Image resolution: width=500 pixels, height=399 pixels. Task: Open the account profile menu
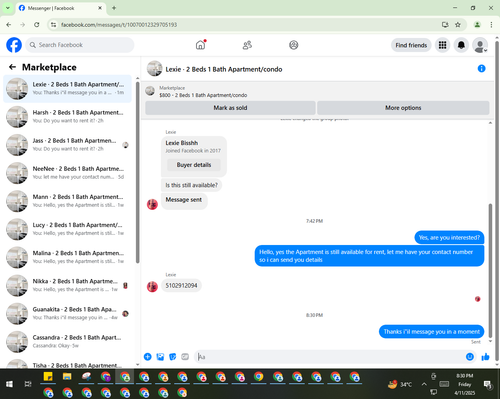pyautogui.click(x=480, y=45)
